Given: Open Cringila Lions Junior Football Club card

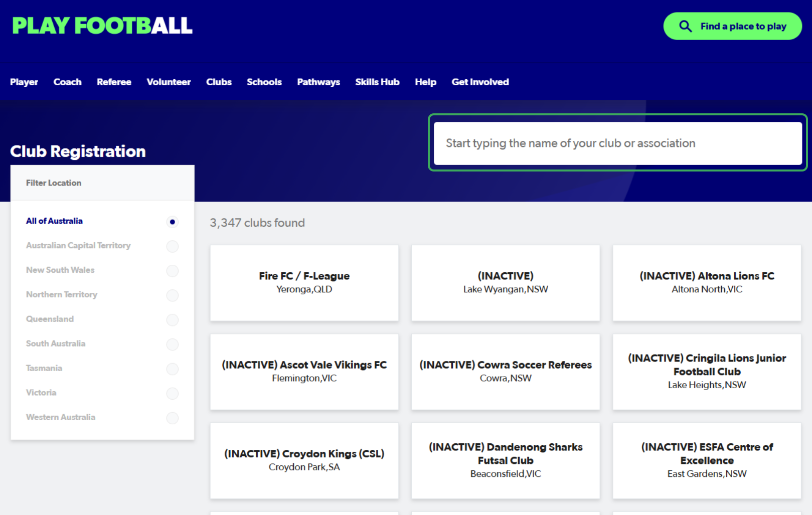Looking at the screenshot, I should (x=707, y=372).
